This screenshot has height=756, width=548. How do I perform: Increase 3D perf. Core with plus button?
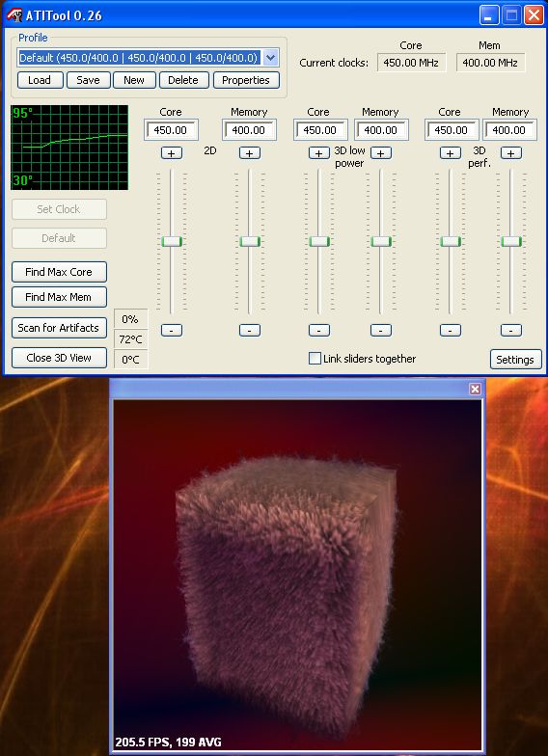pos(450,153)
